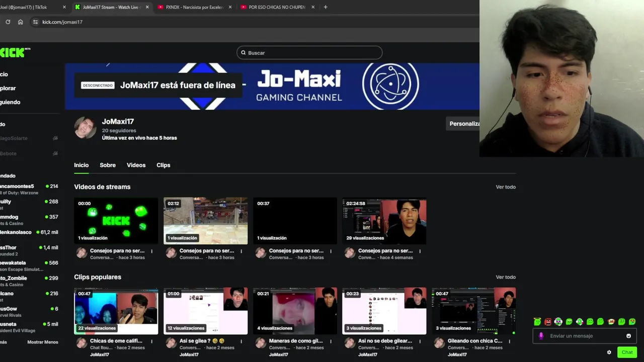The image size is (644, 362).
Task: Open options menu for 00:00 stream video
Action: pyautogui.click(x=152, y=251)
